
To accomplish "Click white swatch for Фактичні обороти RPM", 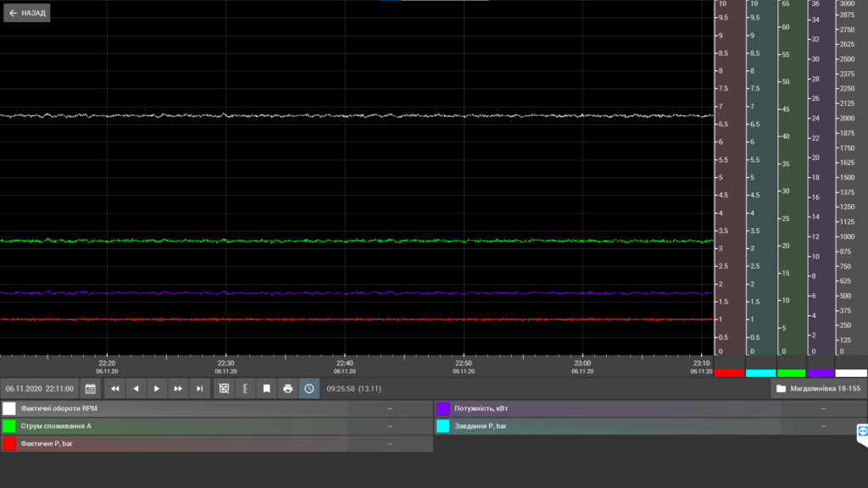I will (x=8, y=408).
